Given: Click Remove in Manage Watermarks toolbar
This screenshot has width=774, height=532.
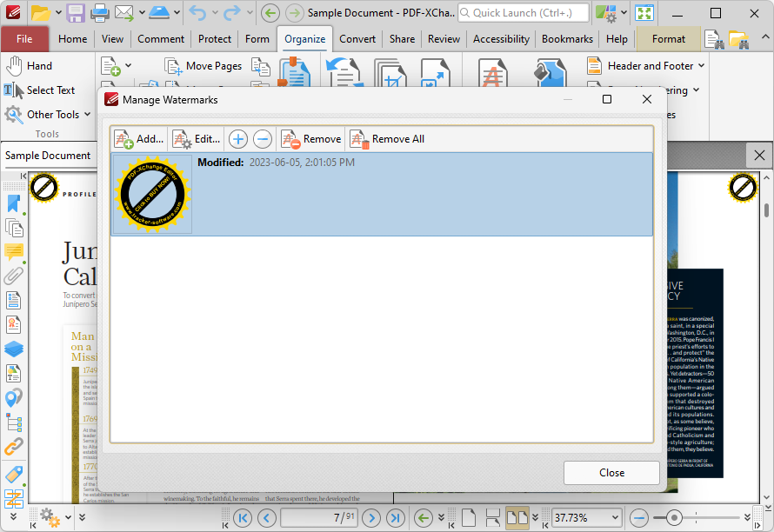Looking at the screenshot, I should [x=311, y=139].
